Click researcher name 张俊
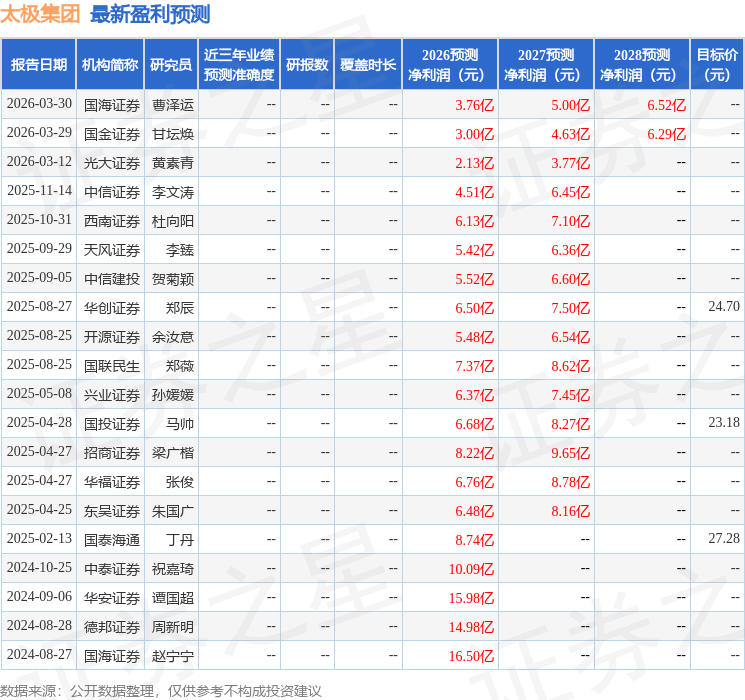The height and width of the screenshot is (700, 745). tap(180, 482)
